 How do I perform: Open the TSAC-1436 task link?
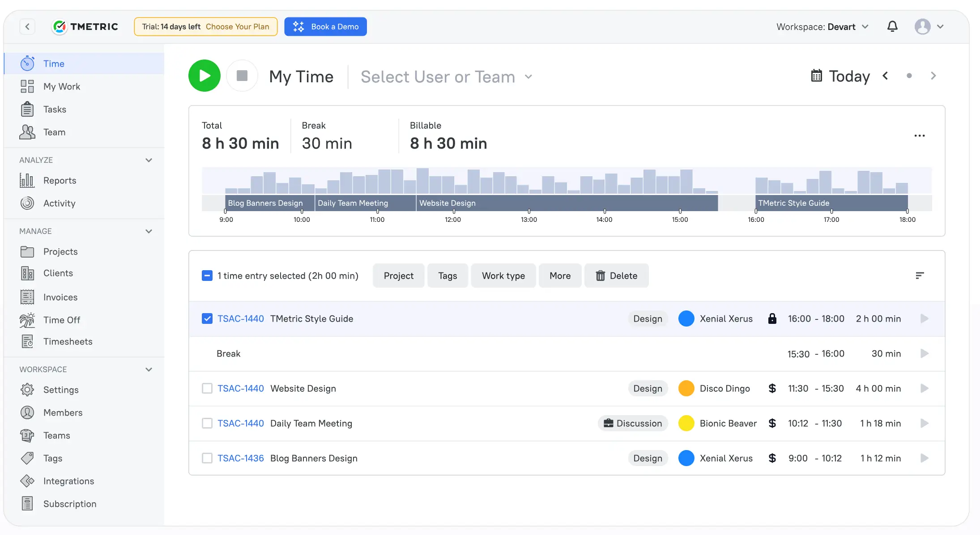pyautogui.click(x=240, y=458)
